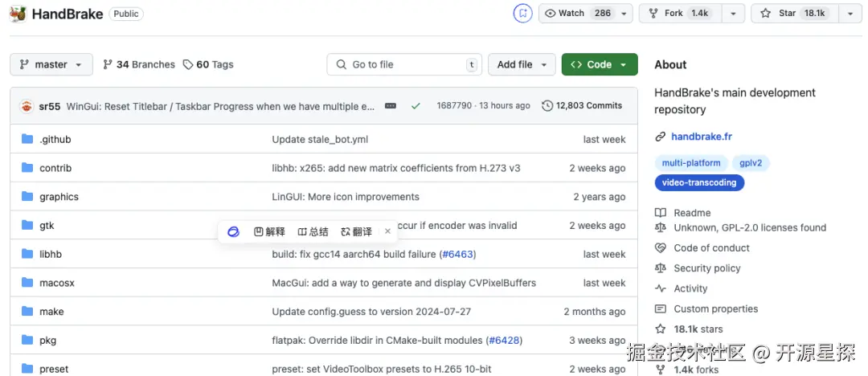Click 翻译 translate in popup toolbar
This screenshot has width=868, height=376.
(x=357, y=231)
